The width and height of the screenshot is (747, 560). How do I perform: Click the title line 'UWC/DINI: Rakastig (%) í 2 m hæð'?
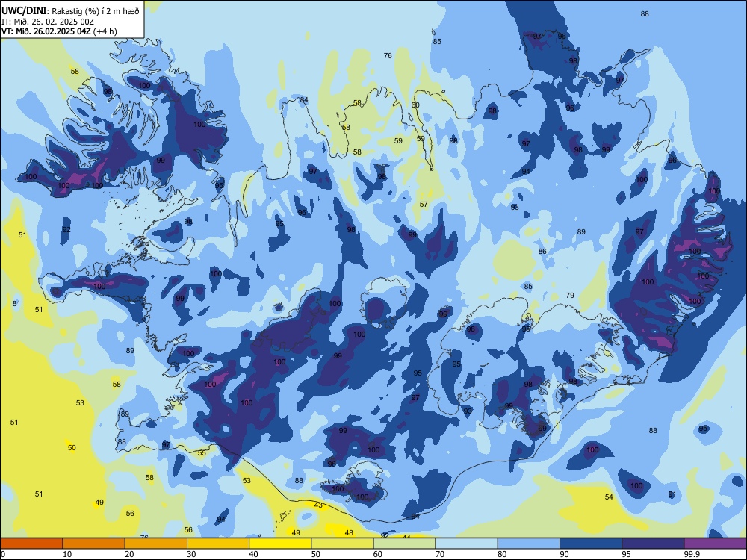pos(70,10)
